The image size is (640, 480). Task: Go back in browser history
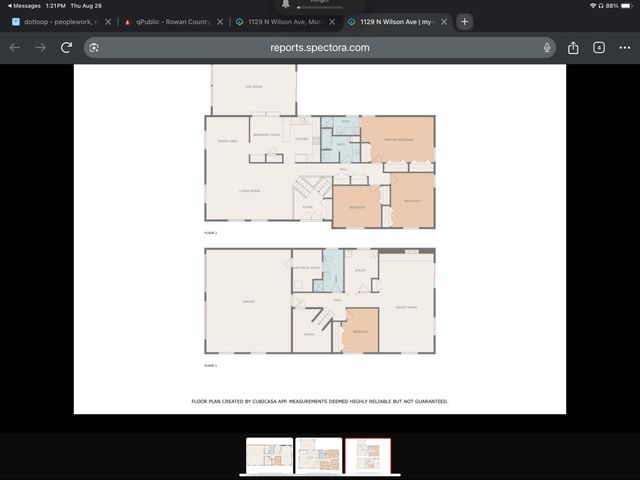pos(15,47)
